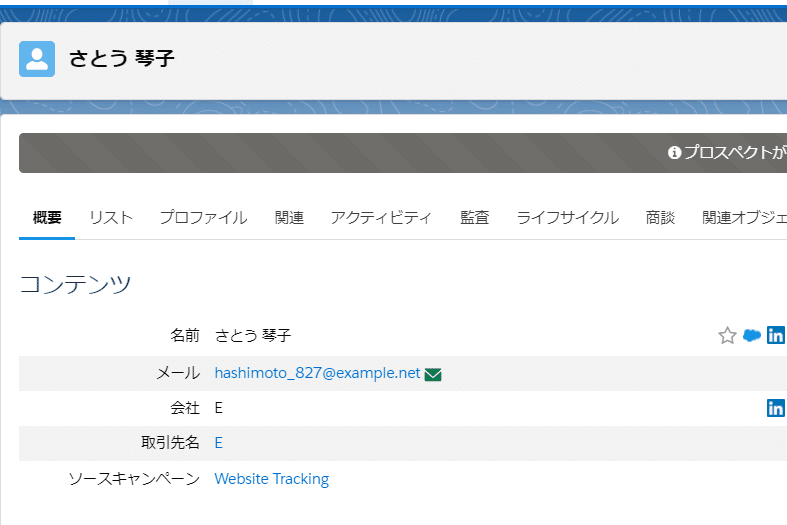Select the 概要 tab
The width and height of the screenshot is (787, 525).
47,218
